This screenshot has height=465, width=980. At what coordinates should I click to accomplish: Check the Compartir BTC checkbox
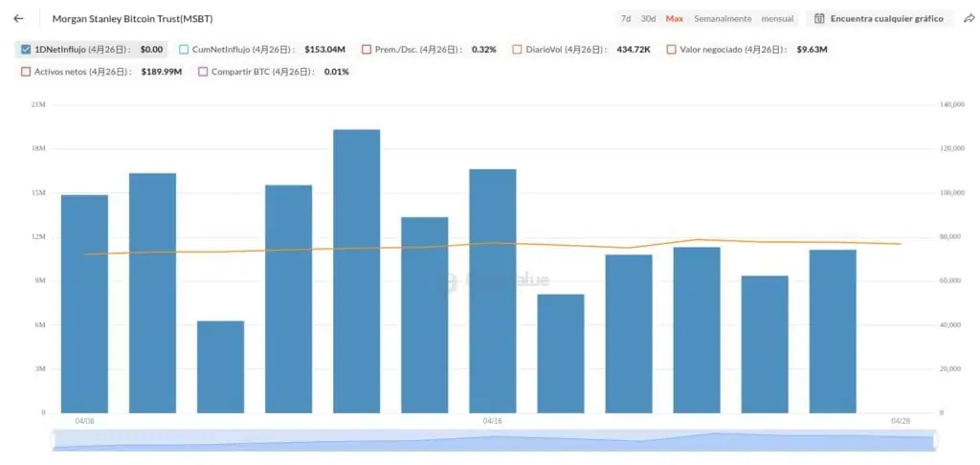tap(203, 72)
